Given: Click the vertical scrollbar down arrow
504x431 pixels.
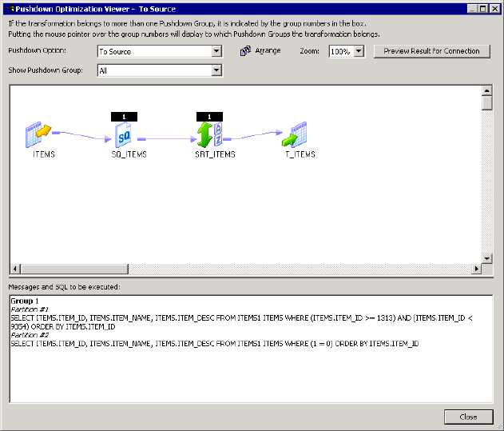Looking at the screenshot, I should coord(487,258).
